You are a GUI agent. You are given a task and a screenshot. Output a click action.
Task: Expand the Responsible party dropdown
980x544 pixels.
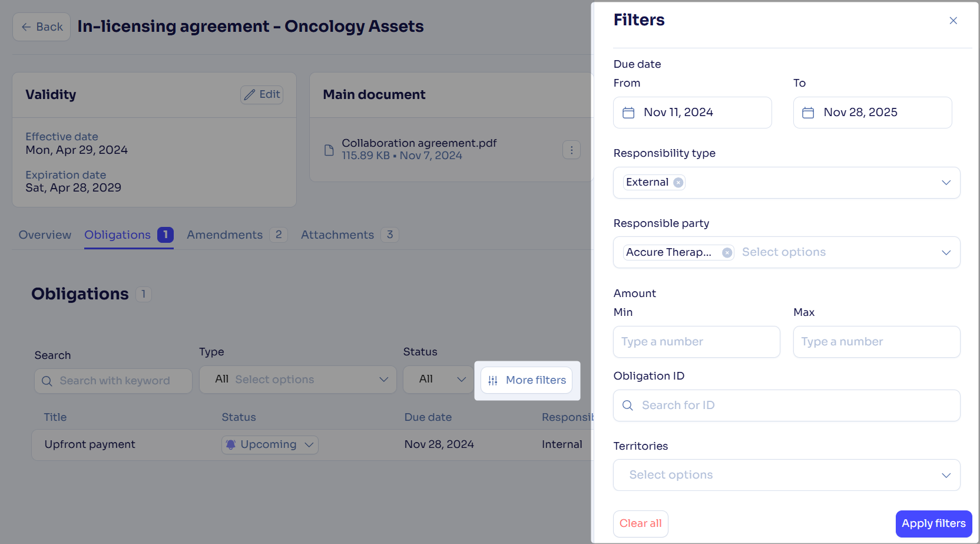[946, 253]
